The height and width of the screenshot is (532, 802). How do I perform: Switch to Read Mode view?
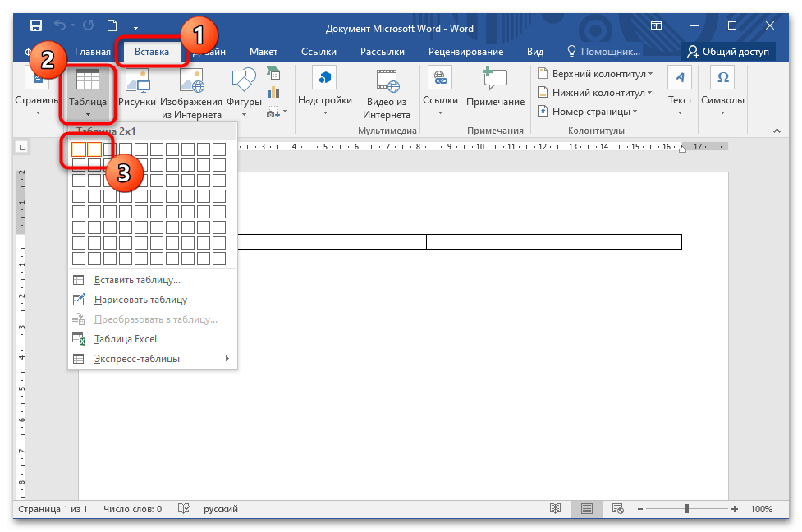(x=556, y=509)
